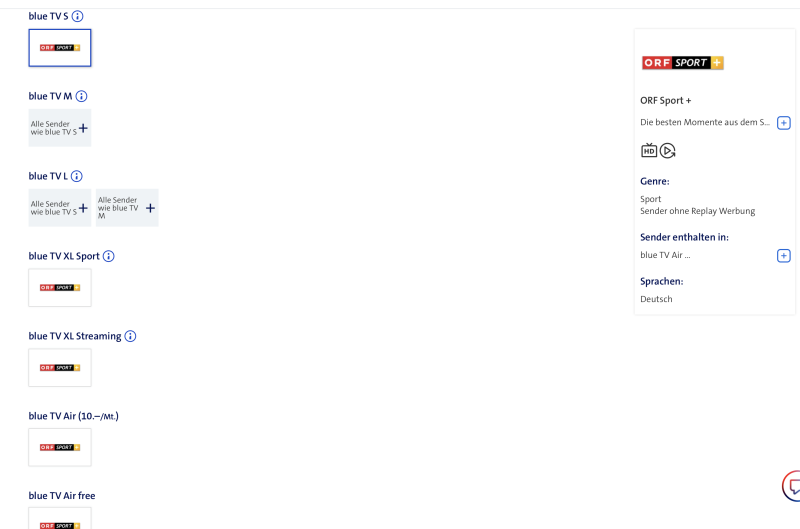
Task: Open the chat bubble icon at bottom right
Action: (790, 487)
